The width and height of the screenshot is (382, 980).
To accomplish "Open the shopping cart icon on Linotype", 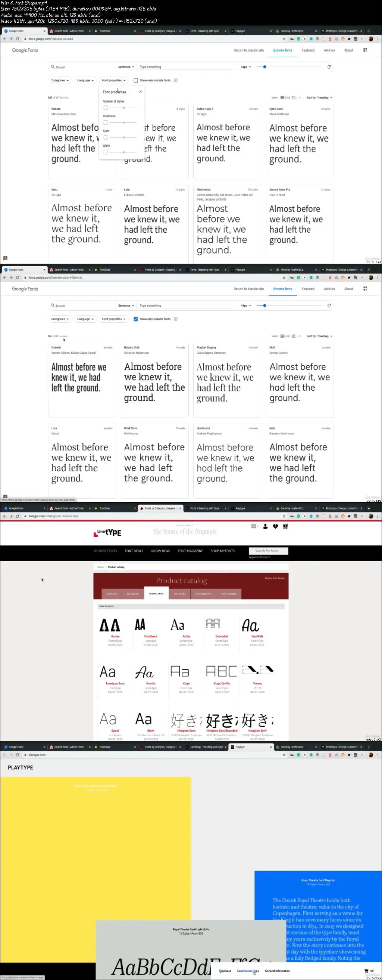I will tap(285, 527).
